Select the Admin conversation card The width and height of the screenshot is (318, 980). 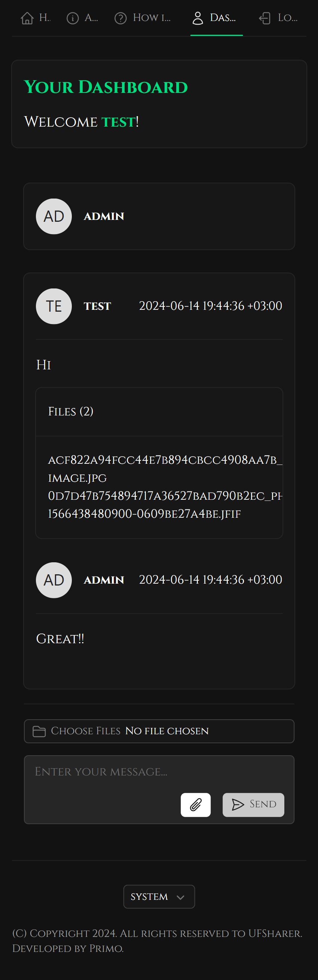159,217
